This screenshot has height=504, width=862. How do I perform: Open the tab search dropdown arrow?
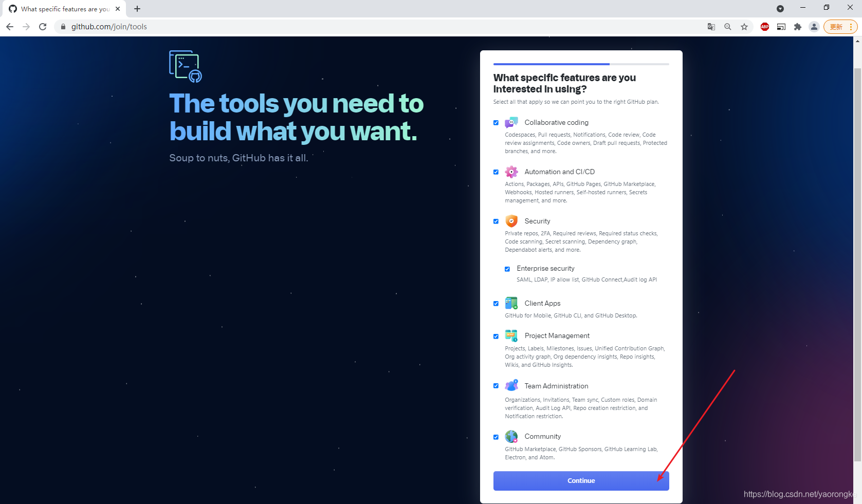(x=780, y=9)
